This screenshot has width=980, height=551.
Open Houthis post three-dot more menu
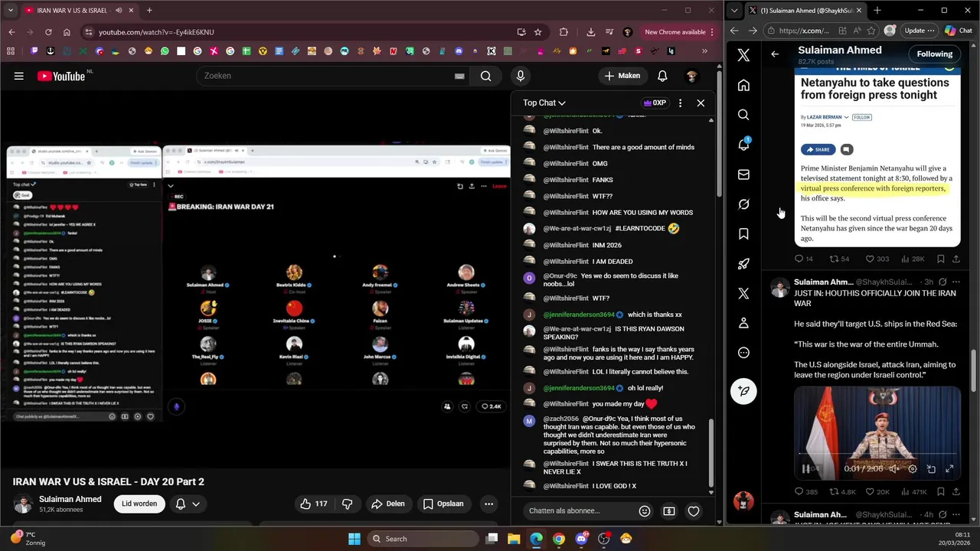955,282
